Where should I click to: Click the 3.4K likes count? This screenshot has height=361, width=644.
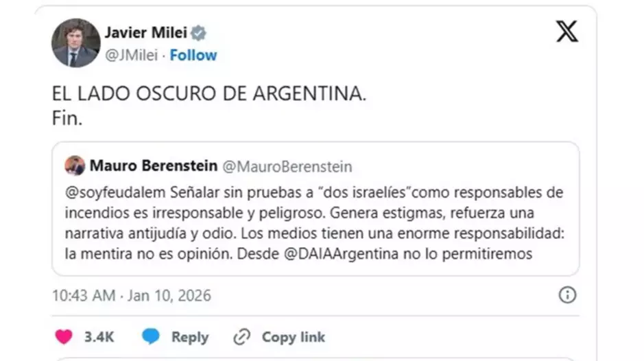[99, 337]
